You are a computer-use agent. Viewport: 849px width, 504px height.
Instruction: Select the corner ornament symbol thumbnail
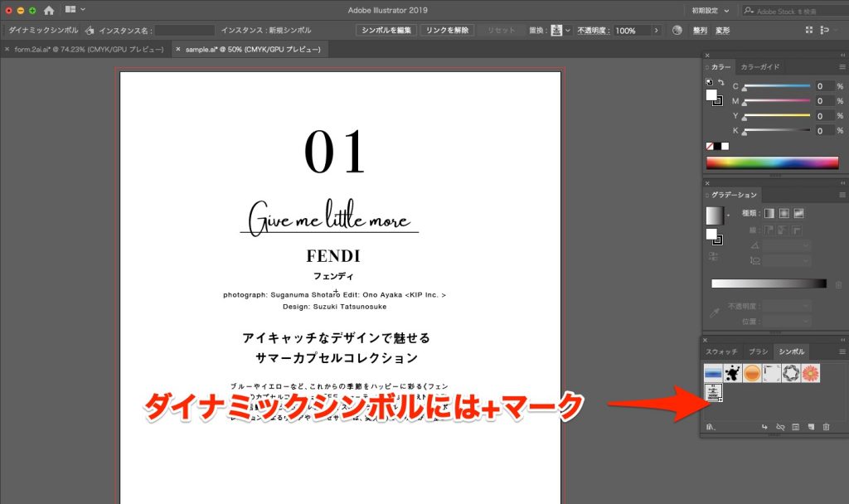[x=772, y=373]
